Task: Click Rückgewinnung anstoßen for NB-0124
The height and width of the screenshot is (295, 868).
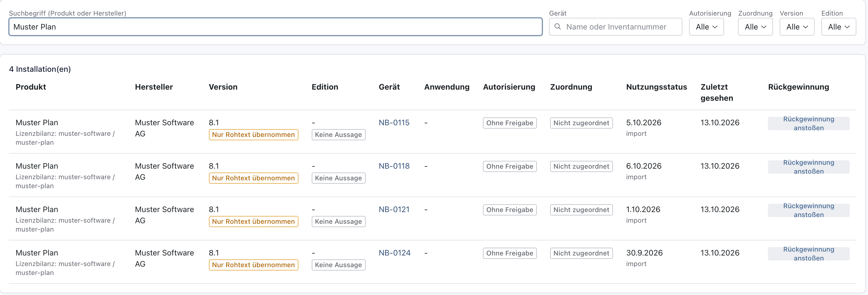Action: pyautogui.click(x=808, y=254)
